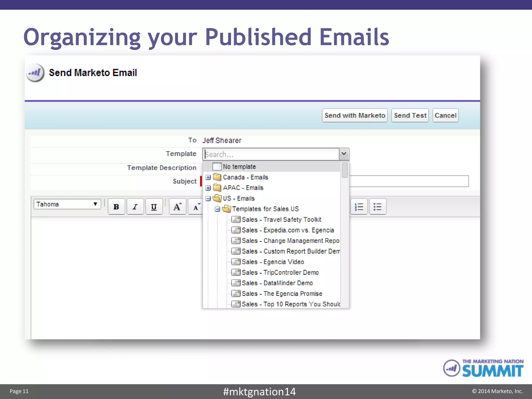This screenshot has height=399, width=532.
Task: Click recipient name Jeff Shearer
Action: pyautogui.click(x=222, y=141)
